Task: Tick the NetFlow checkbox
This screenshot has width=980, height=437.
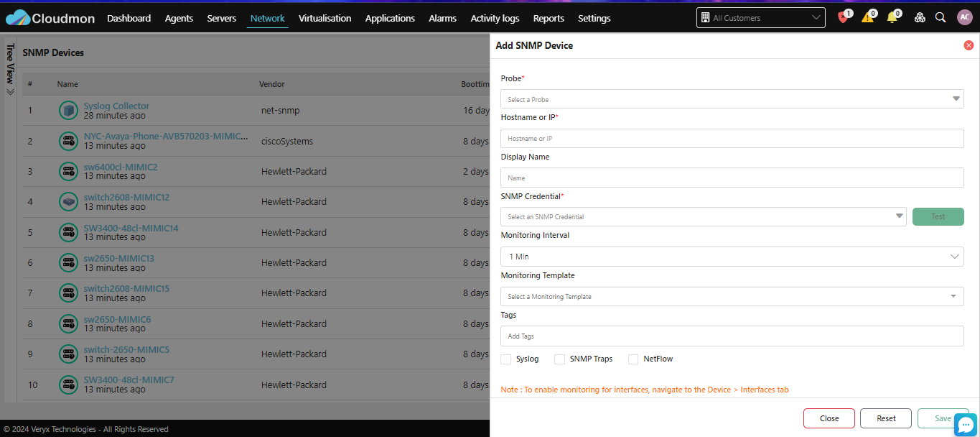Action: [633, 359]
